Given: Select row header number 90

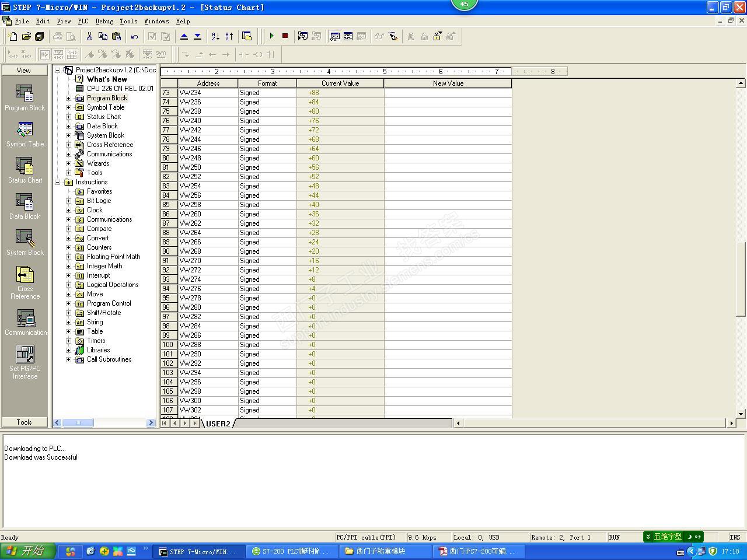Looking at the screenshot, I should tap(169, 251).
